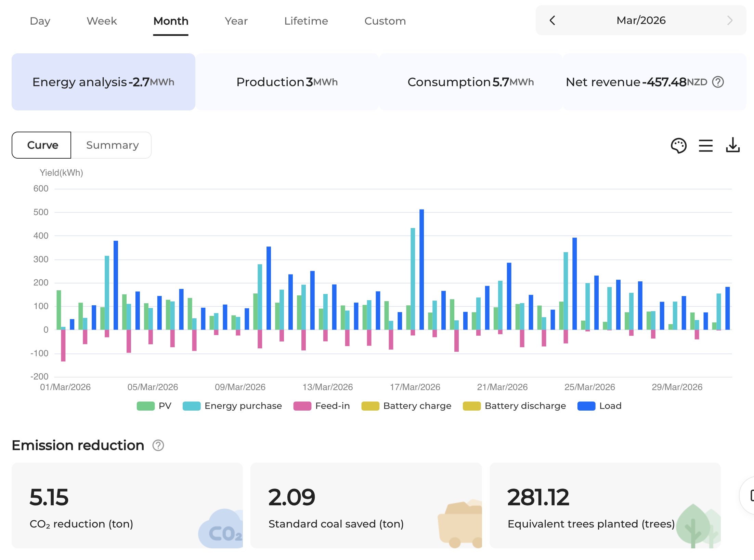This screenshot has height=560, width=754.
Task: Switch to Summary view
Action: click(x=112, y=145)
